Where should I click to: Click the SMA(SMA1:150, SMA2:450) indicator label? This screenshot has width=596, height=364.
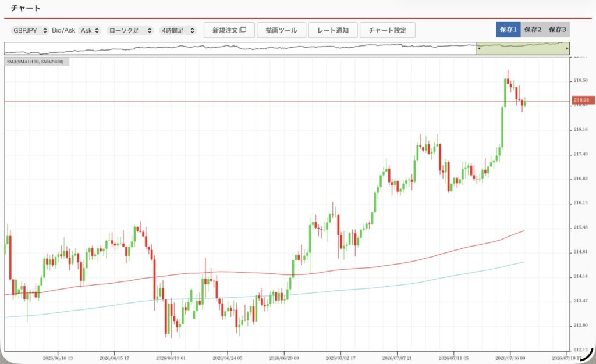(x=37, y=62)
